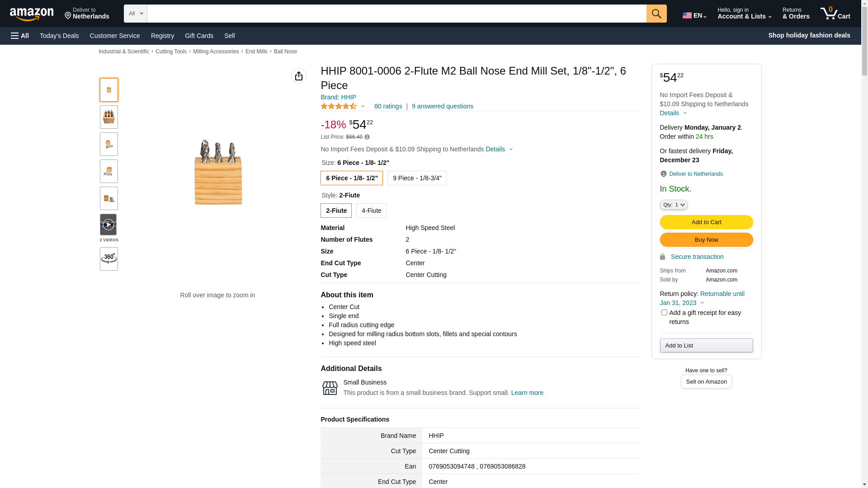Click the share icon above product image

pos(299,76)
